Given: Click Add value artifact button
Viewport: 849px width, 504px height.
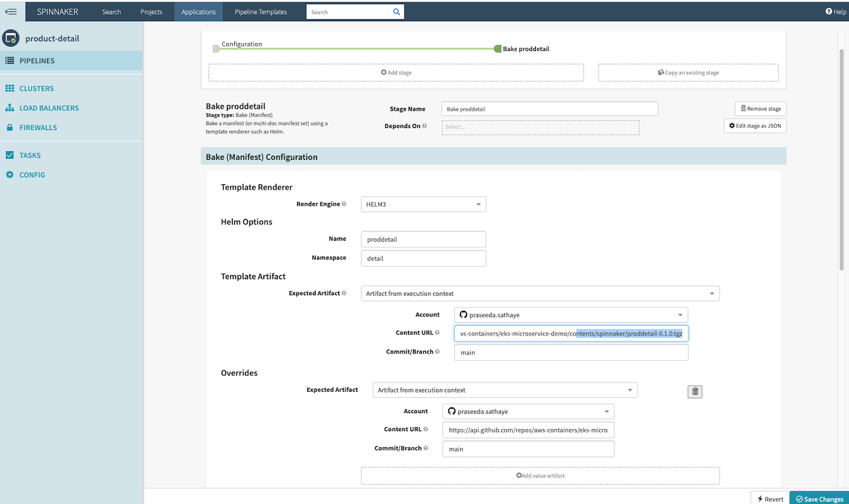Looking at the screenshot, I should pos(540,475).
